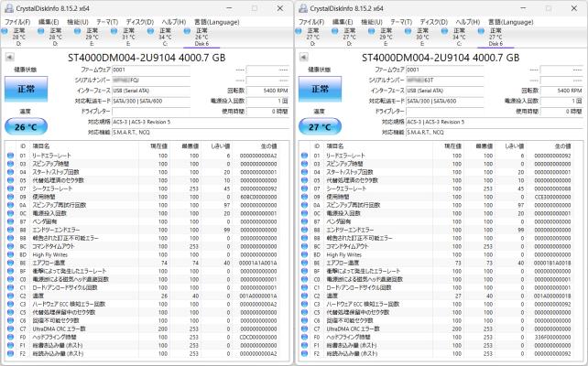Click status orb of row 07, right window
The image size is (588, 366).
(304, 188)
